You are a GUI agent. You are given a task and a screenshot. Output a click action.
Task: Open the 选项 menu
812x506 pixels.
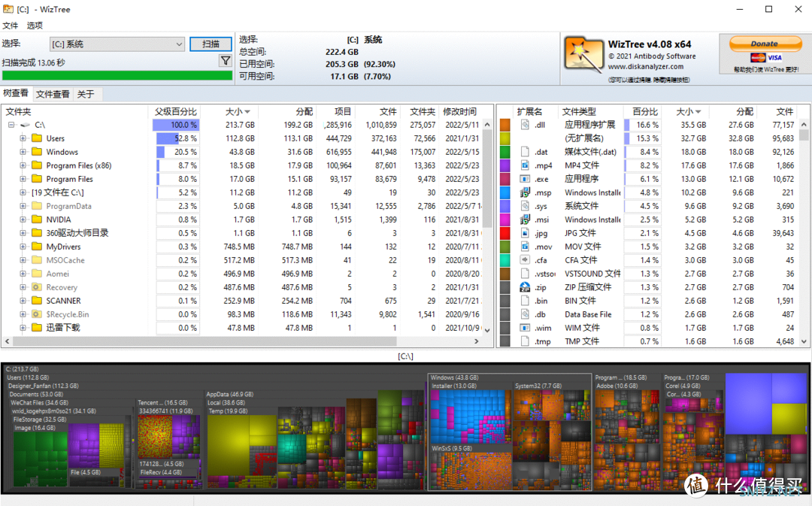[35, 26]
